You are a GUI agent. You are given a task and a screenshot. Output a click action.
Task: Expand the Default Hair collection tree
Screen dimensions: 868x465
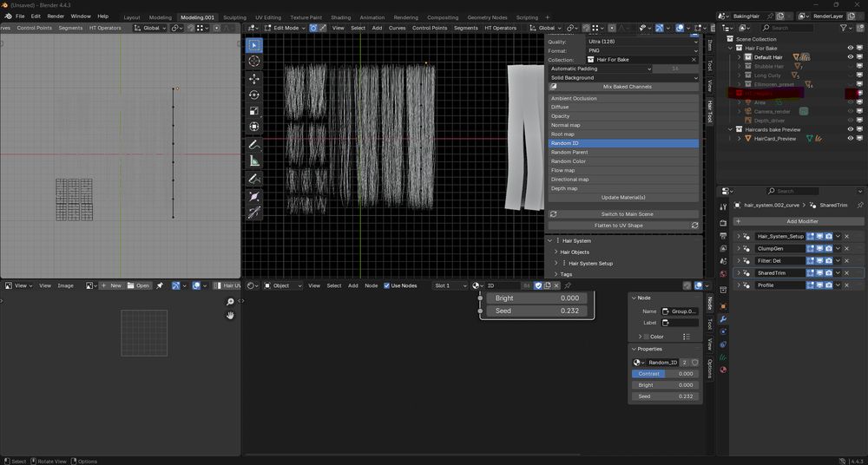tap(739, 57)
